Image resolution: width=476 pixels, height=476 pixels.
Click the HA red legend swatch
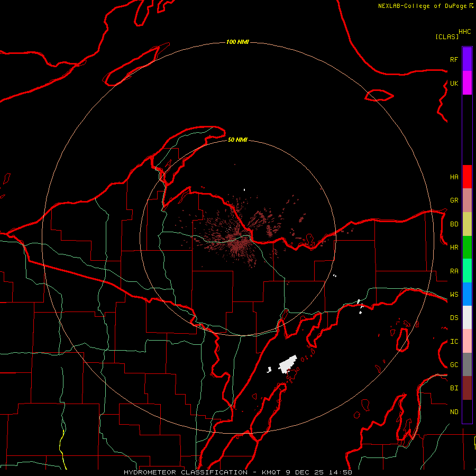tap(467, 177)
